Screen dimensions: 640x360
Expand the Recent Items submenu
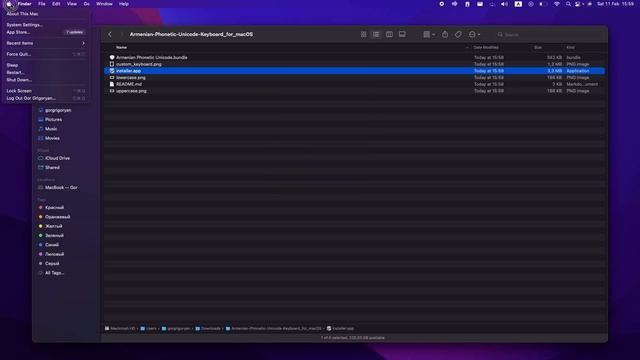46,43
